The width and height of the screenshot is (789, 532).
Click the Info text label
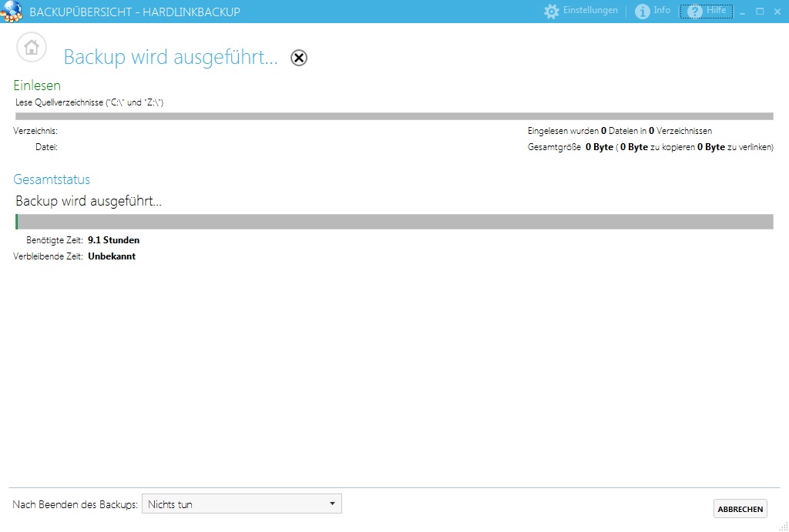point(662,11)
